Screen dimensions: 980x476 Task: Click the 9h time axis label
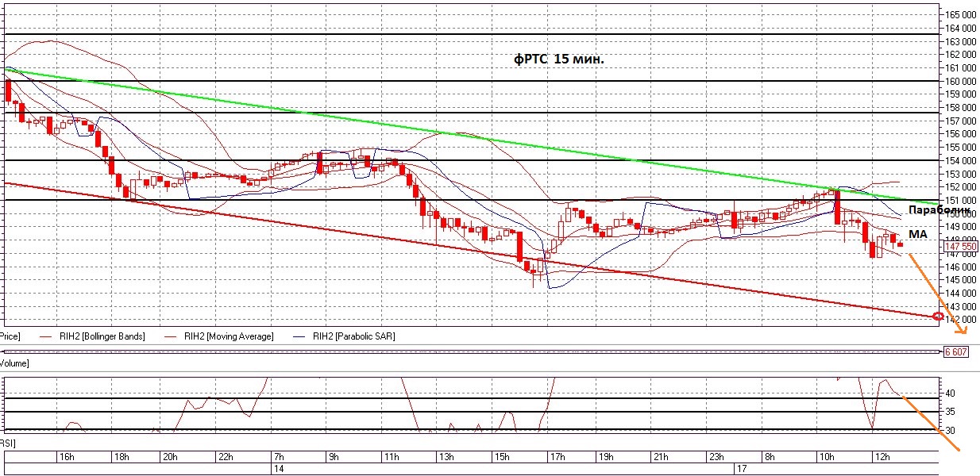[x=334, y=457]
